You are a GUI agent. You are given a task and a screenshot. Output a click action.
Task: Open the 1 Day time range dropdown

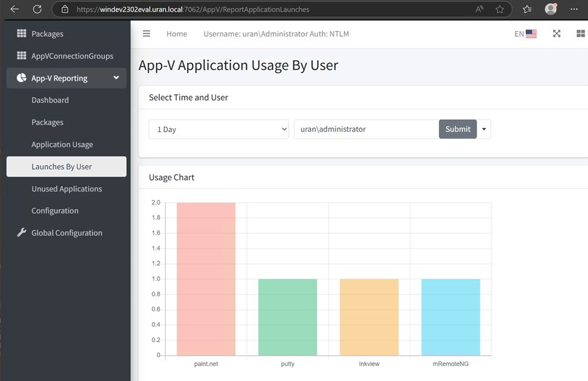219,129
